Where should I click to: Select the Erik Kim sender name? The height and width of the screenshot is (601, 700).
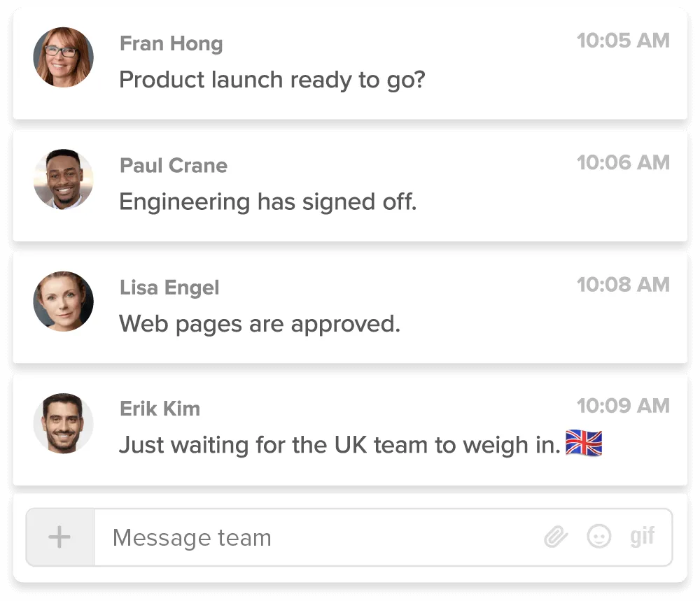point(160,409)
